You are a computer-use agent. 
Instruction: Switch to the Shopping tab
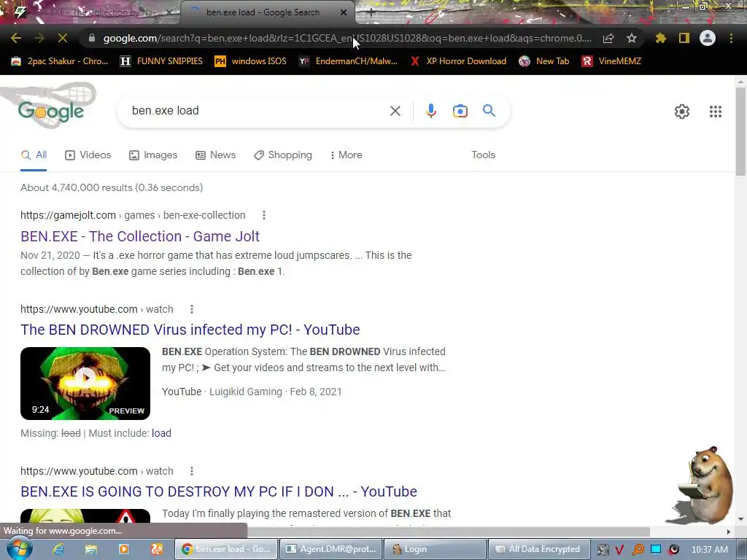[283, 155]
